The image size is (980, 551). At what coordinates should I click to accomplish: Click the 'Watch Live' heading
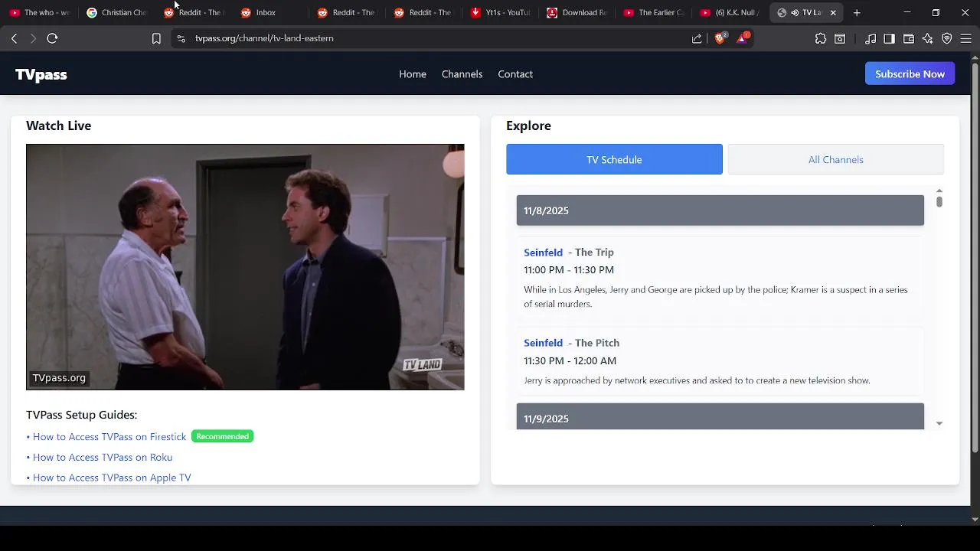58,126
